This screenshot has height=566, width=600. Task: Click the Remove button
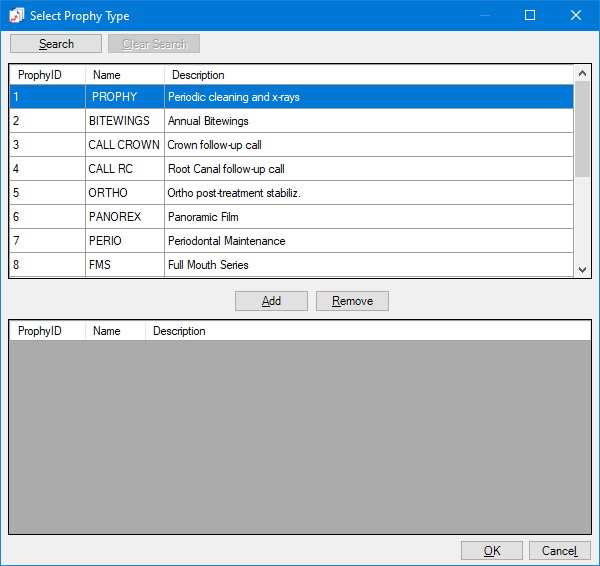pyautogui.click(x=352, y=301)
